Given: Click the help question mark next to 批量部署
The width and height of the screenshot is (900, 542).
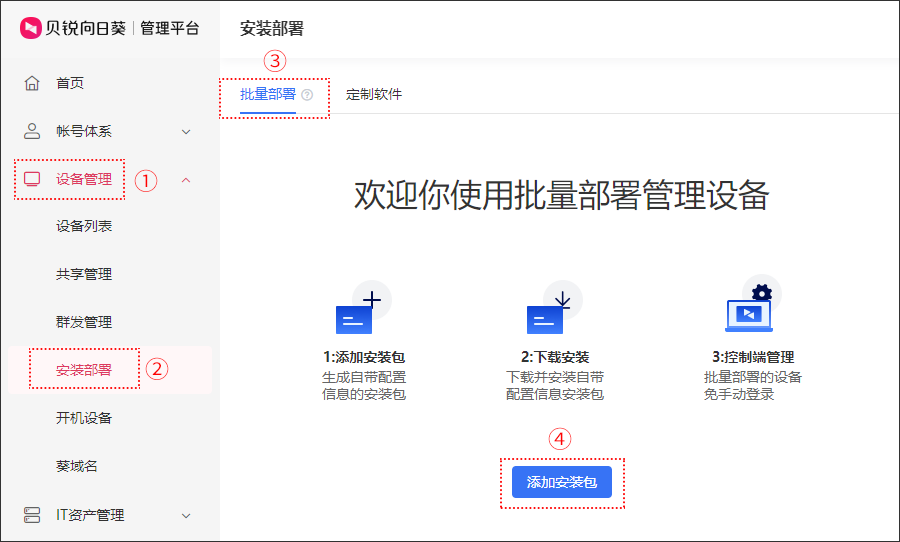Looking at the screenshot, I should click(x=307, y=95).
